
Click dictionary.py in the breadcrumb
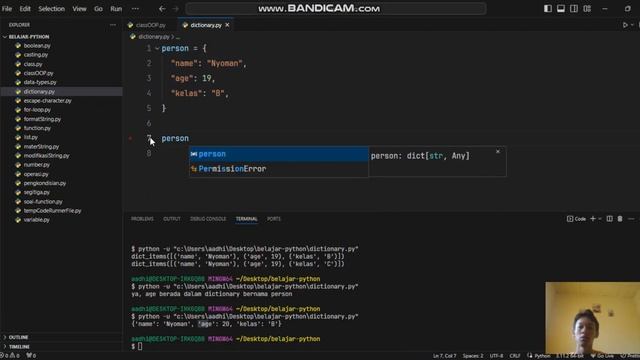[x=153, y=37]
